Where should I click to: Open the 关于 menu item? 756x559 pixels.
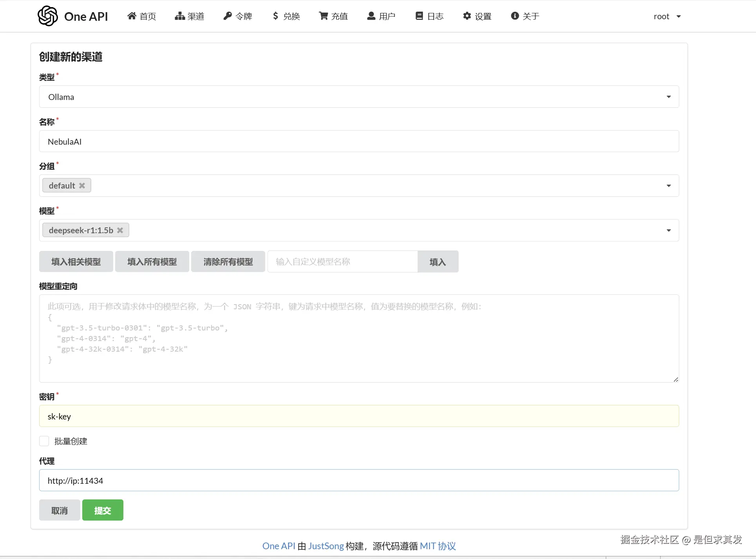coord(525,16)
